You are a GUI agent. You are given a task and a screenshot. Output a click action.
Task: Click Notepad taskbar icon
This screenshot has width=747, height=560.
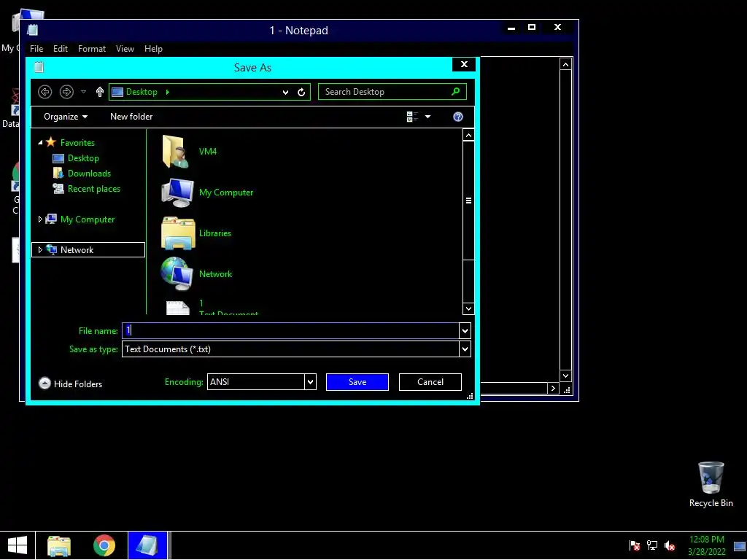coord(147,545)
